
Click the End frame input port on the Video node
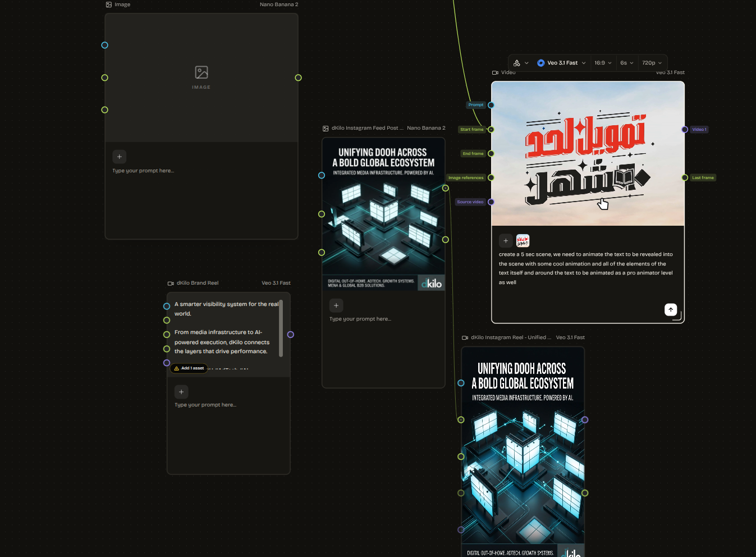(491, 154)
